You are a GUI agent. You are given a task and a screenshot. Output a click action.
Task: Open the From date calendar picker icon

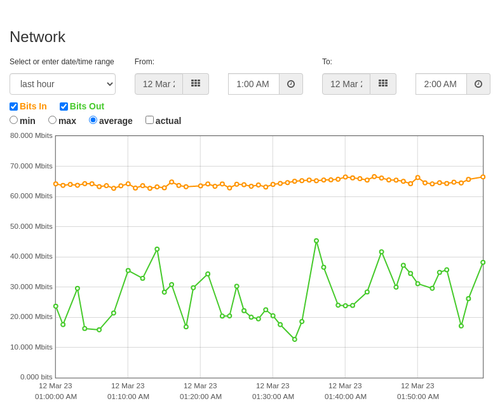(x=195, y=84)
